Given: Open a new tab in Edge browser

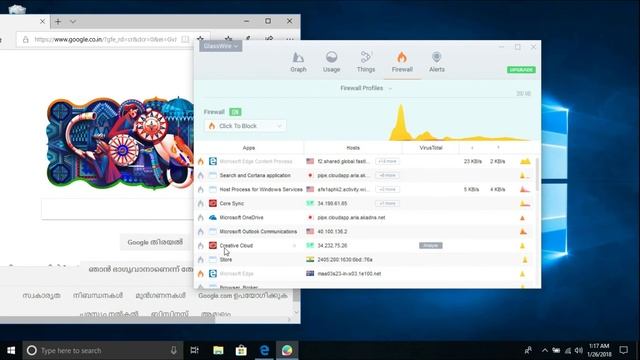Looking at the screenshot, I should coord(58,22).
